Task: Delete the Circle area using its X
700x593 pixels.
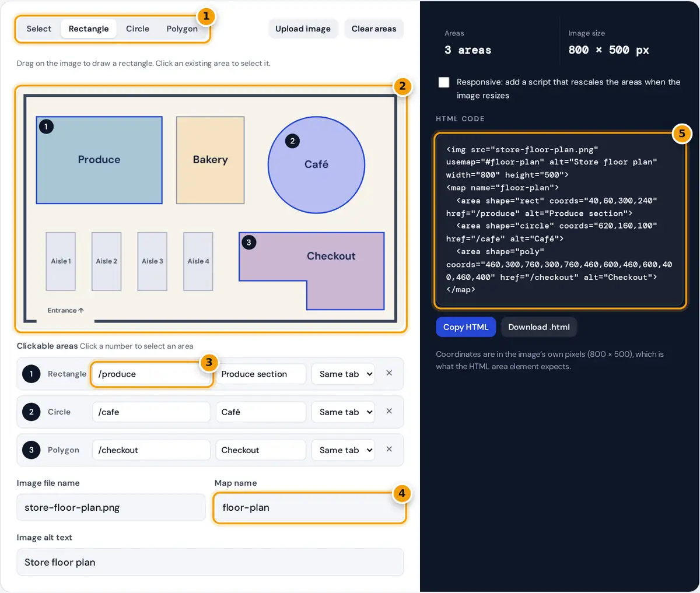Action: [x=389, y=411]
